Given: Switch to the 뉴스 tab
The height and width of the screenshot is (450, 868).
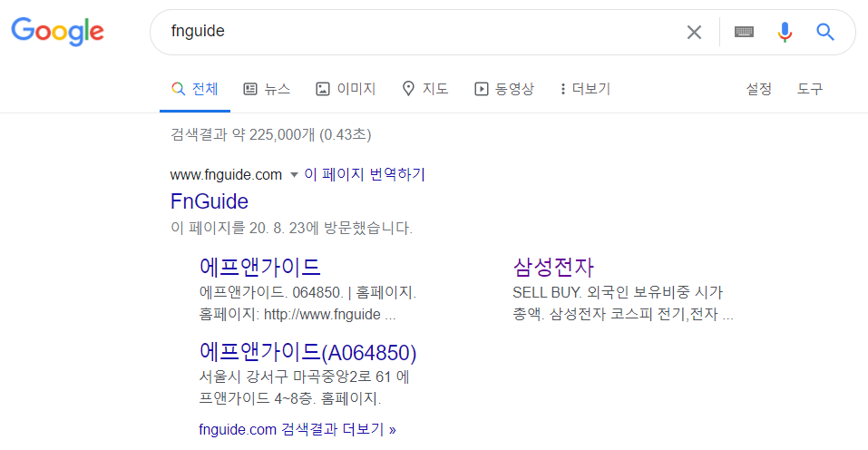Looking at the screenshot, I should pyautogui.click(x=267, y=89).
